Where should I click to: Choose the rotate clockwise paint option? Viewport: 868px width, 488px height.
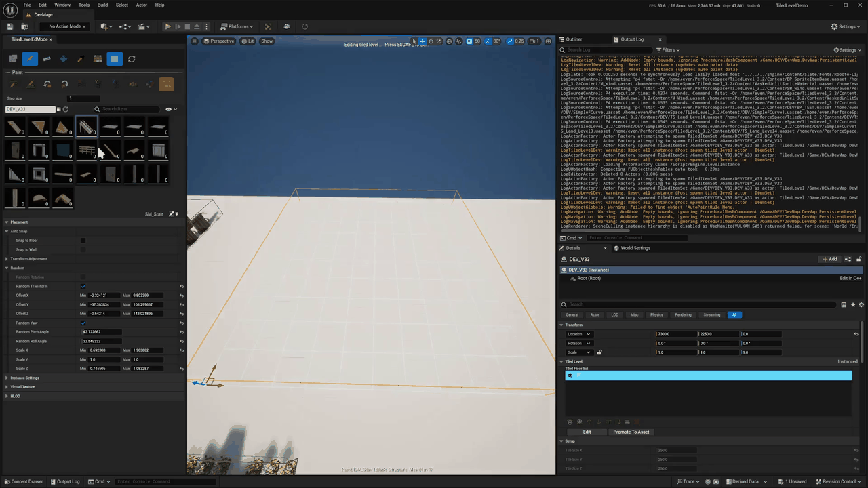point(64,84)
